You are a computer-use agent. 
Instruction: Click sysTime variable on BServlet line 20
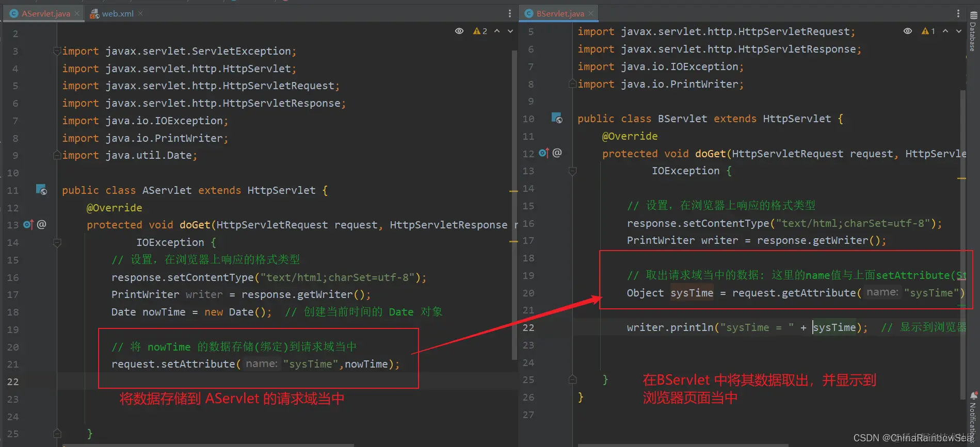point(692,293)
